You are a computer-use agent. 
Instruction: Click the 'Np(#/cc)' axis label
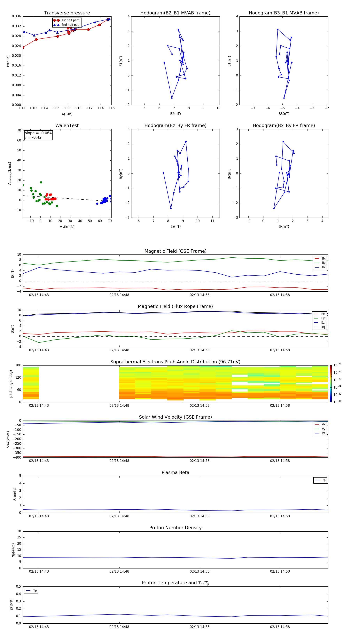click(x=13, y=550)
